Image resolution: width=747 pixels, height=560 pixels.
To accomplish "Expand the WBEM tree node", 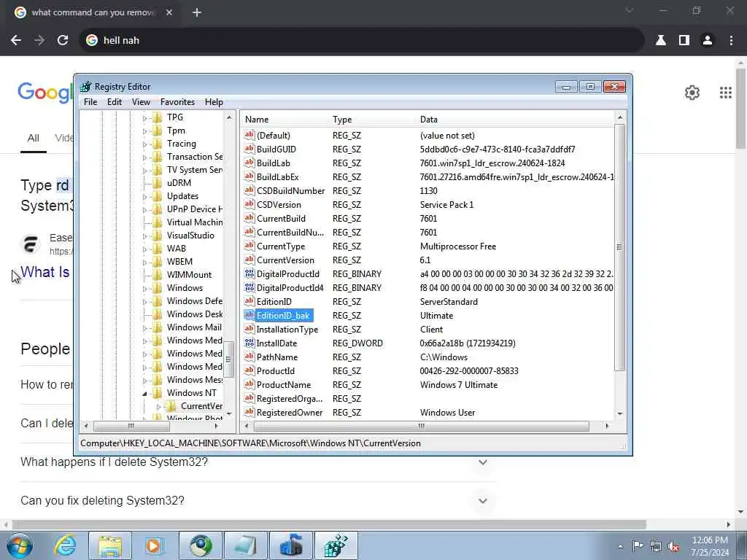I will click(x=145, y=262).
